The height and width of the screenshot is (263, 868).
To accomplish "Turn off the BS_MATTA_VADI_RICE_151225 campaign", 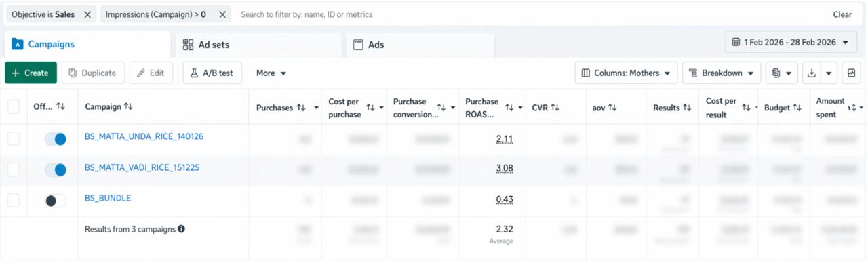I will [x=56, y=169].
